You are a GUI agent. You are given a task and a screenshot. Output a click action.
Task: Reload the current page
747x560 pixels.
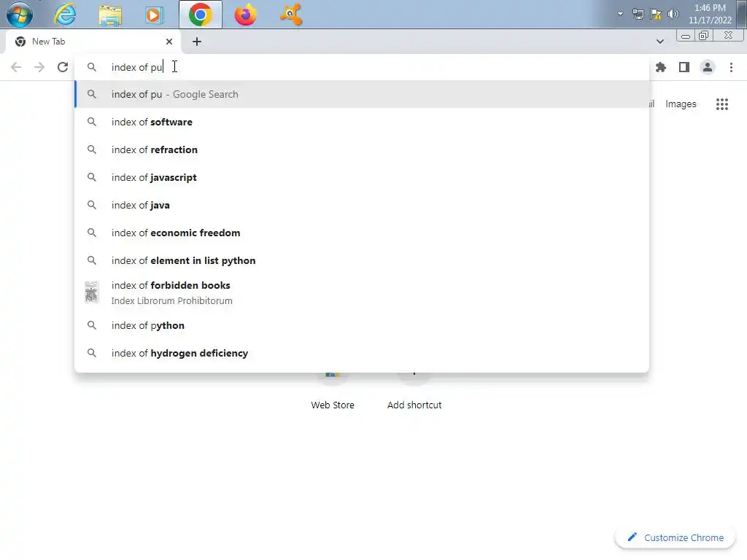pyautogui.click(x=63, y=67)
